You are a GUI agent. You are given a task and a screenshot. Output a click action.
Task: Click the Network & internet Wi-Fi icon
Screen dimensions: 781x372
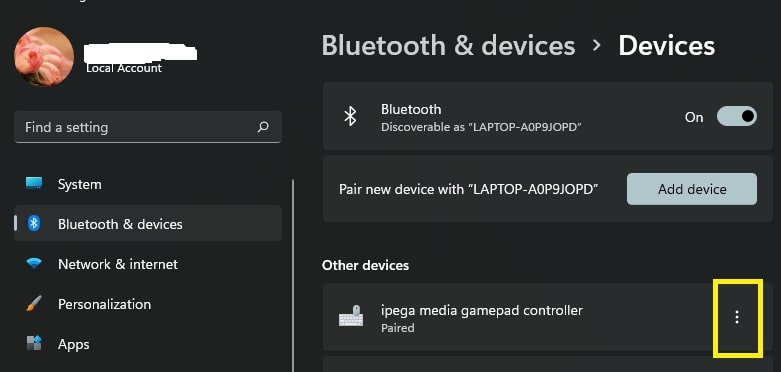point(34,263)
